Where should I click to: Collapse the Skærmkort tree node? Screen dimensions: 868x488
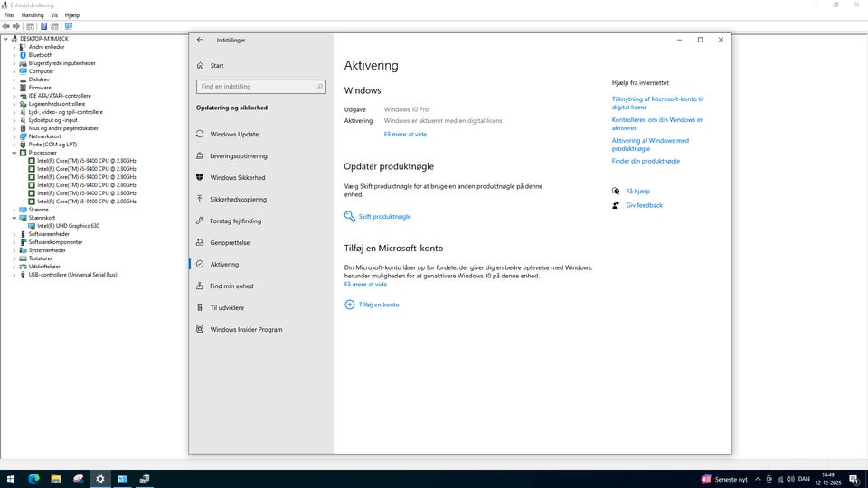click(14, 218)
